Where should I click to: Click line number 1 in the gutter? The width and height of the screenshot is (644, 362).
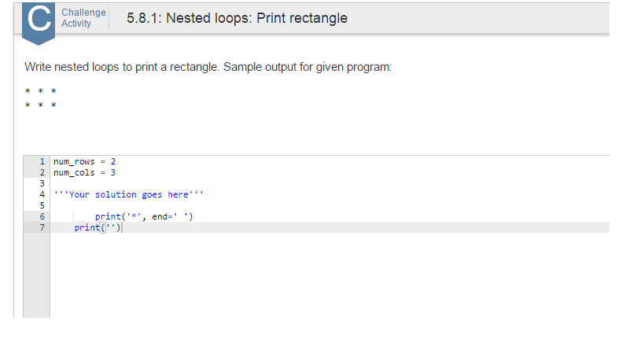click(x=42, y=161)
